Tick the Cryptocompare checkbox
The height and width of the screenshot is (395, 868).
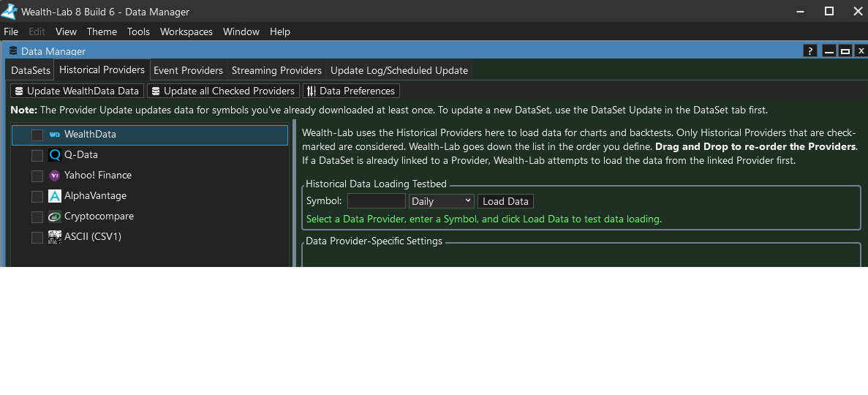37,217
